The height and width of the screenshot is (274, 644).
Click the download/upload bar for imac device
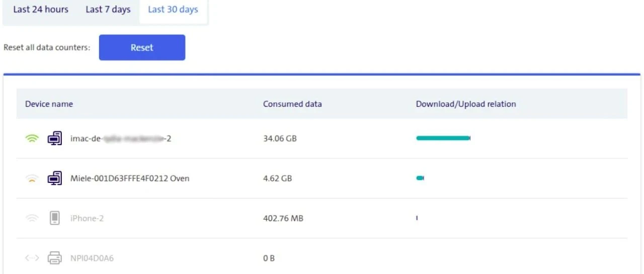[x=443, y=138]
